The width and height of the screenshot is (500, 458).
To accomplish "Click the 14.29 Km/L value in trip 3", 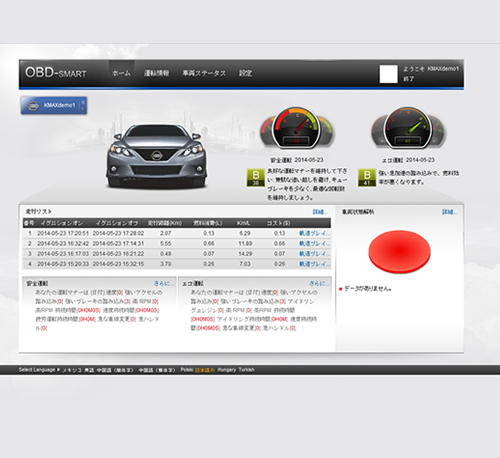I will 245,254.
